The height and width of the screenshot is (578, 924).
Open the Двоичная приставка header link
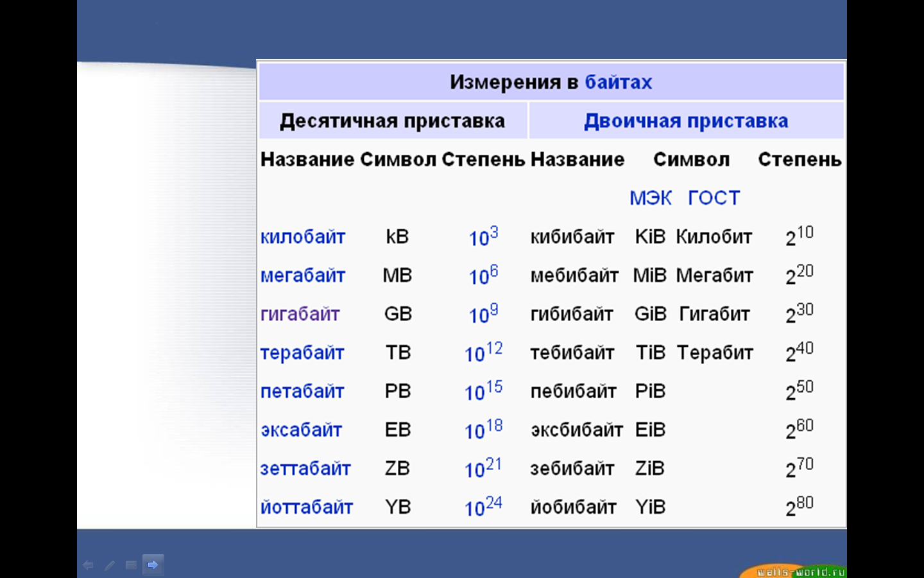click(x=686, y=121)
